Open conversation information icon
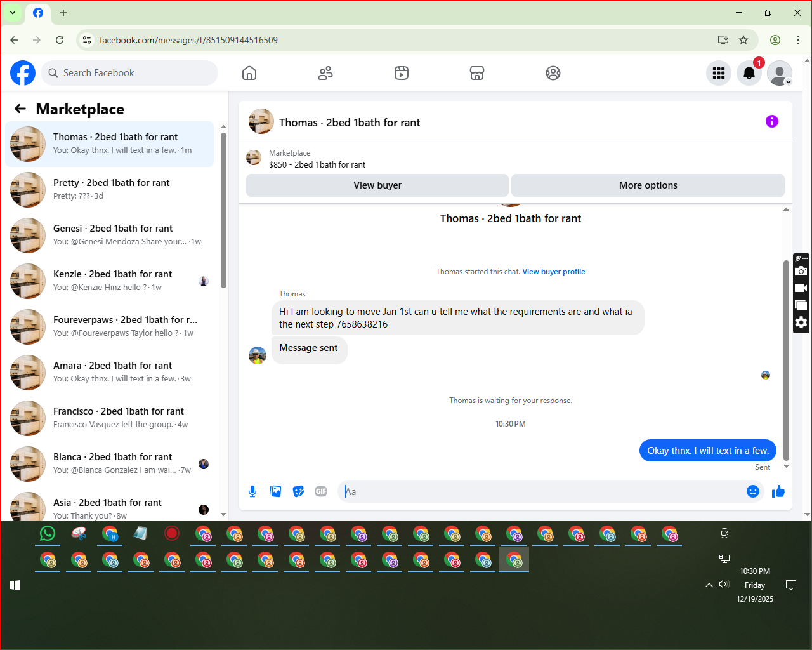The width and height of the screenshot is (812, 650). pyautogui.click(x=772, y=121)
